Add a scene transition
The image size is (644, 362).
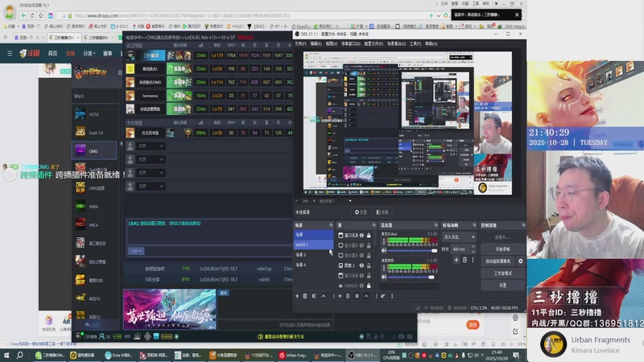pos(456,260)
